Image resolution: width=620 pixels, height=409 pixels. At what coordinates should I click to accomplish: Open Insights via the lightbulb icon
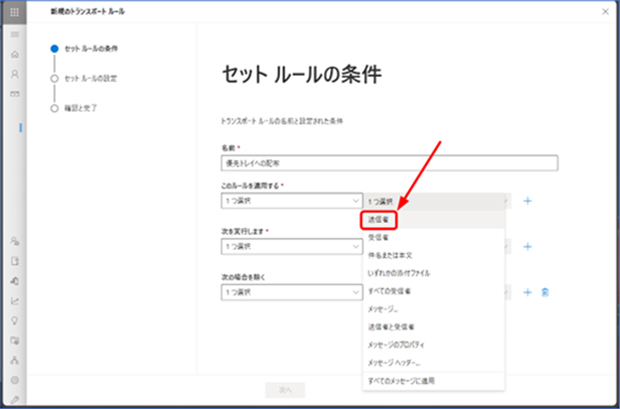click(15, 320)
